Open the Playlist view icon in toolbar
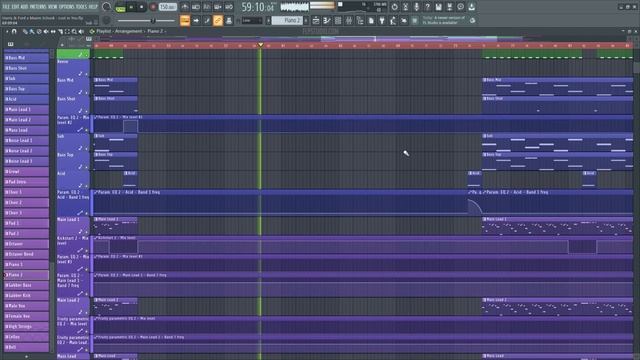Image resolution: width=640 pixels, height=360 pixels. point(316,20)
